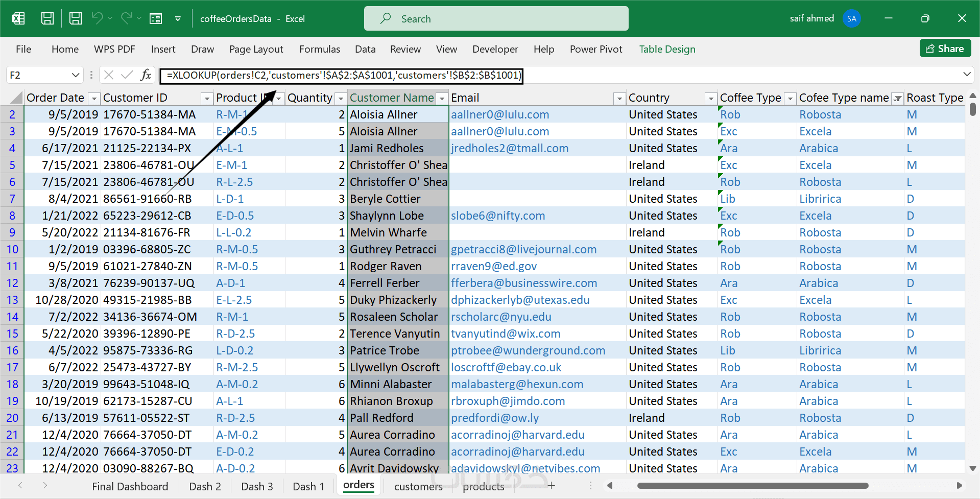980x499 pixels.
Task: Select the products sheet tab
Action: click(x=483, y=486)
